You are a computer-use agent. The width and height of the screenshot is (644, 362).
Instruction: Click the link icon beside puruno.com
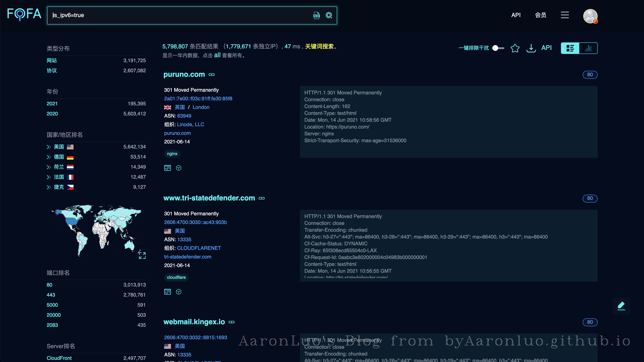[211, 75]
